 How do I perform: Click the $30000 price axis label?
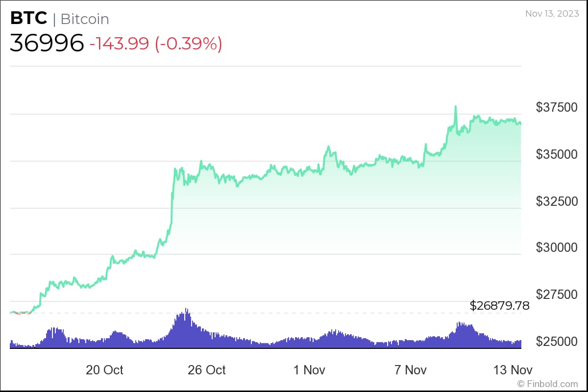click(x=556, y=247)
